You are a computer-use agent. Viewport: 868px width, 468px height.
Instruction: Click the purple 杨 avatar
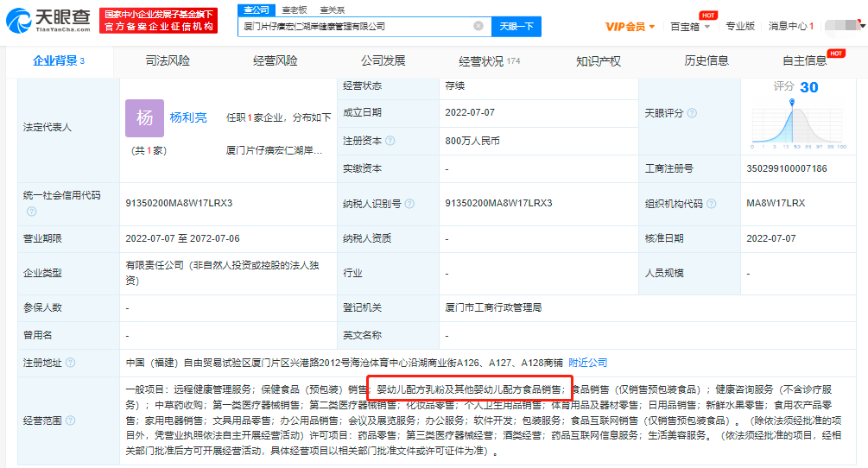pos(144,117)
